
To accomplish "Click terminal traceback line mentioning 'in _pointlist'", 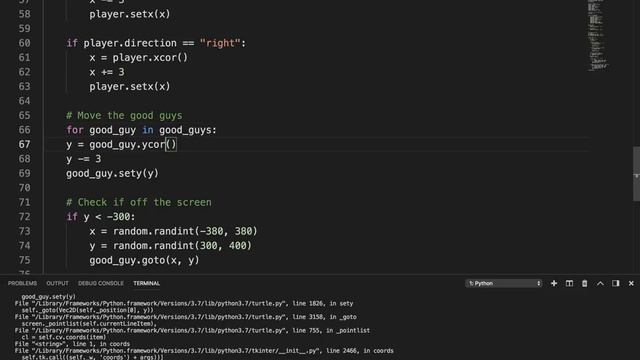I will point(192,331).
